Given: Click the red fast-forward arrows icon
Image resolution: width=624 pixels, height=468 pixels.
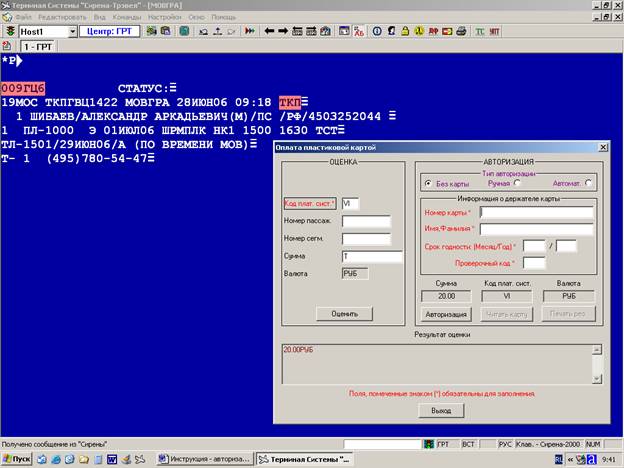Looking at the screenshot, I should point(250,31).
